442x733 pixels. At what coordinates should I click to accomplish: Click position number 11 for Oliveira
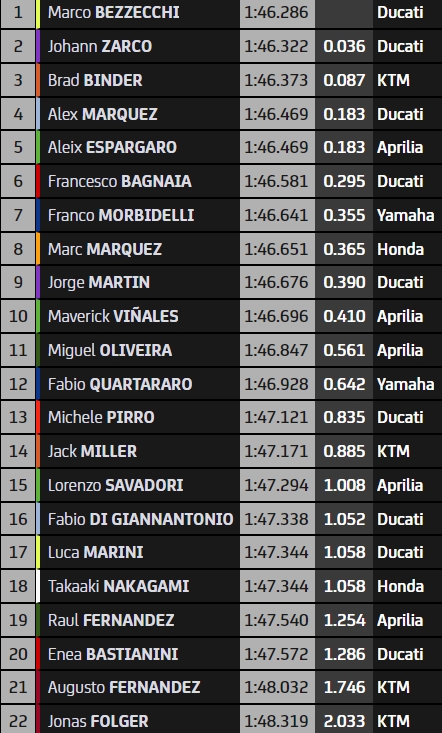point(18,350)
